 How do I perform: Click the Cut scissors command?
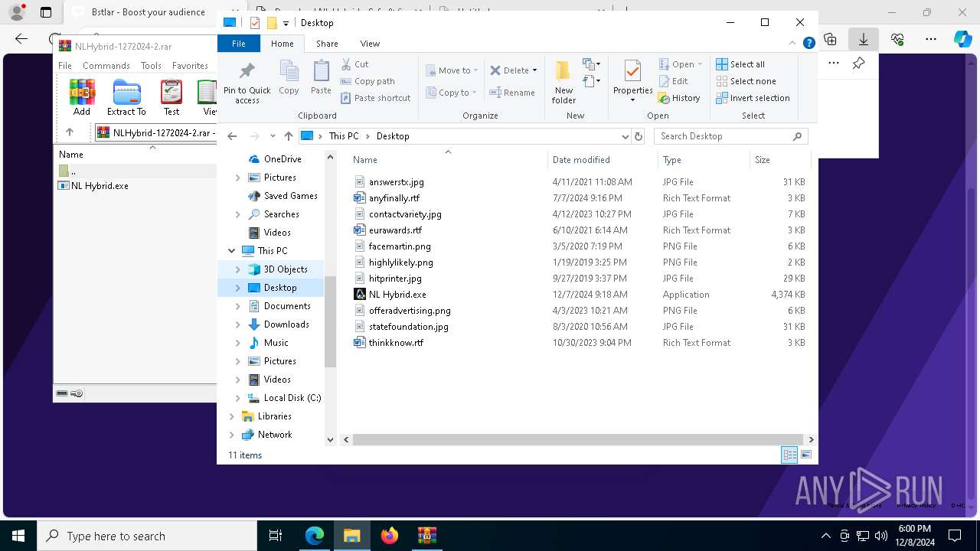[x=354, y=64]
